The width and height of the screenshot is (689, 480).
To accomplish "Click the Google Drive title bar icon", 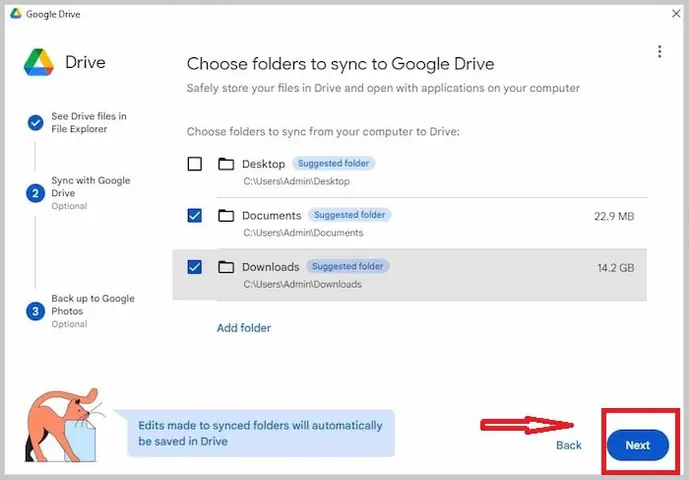I will click(x=16, y=14).
